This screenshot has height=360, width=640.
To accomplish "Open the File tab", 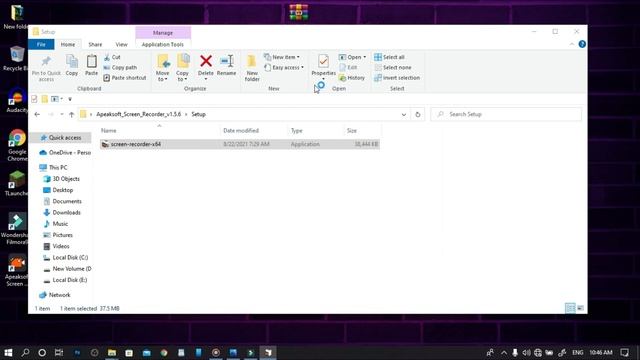I will click(41, 44).
